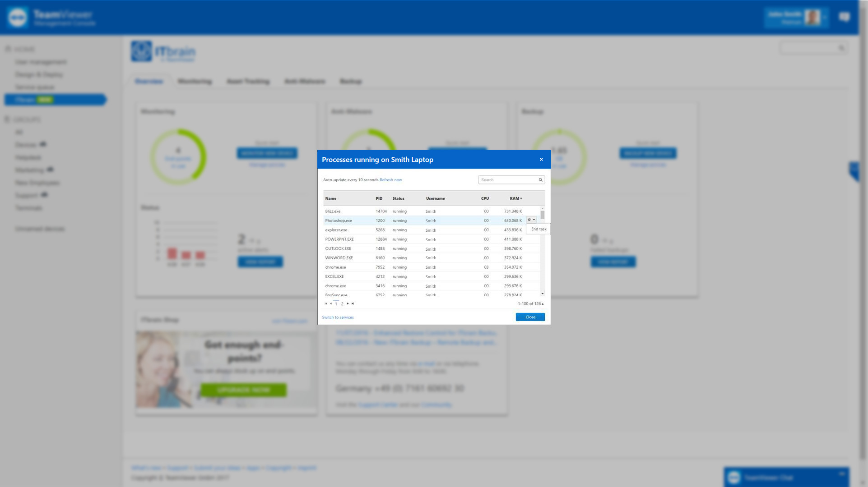
Task: Click the process list scrollbar thumb
Action: pos(543,215)
